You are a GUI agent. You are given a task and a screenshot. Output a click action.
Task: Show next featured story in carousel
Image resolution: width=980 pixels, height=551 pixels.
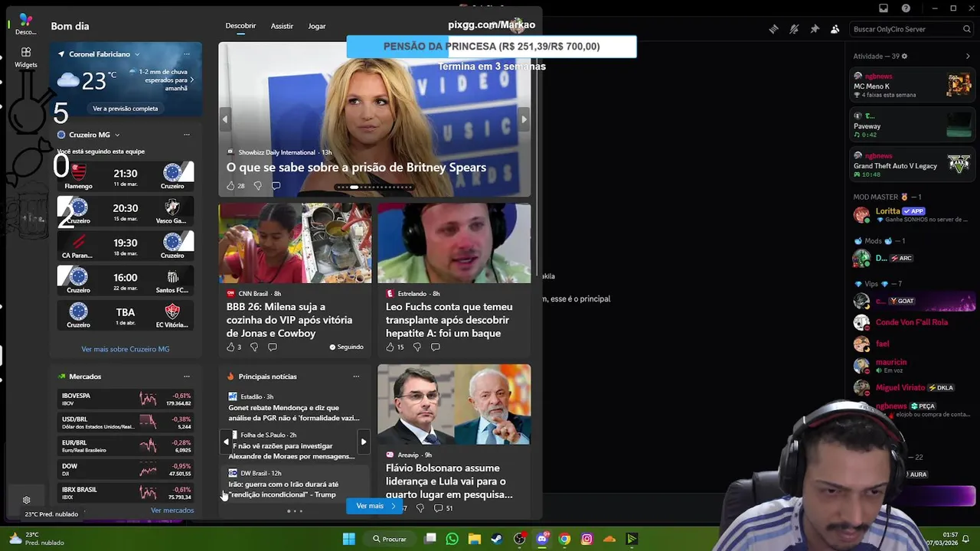(524, 119)
